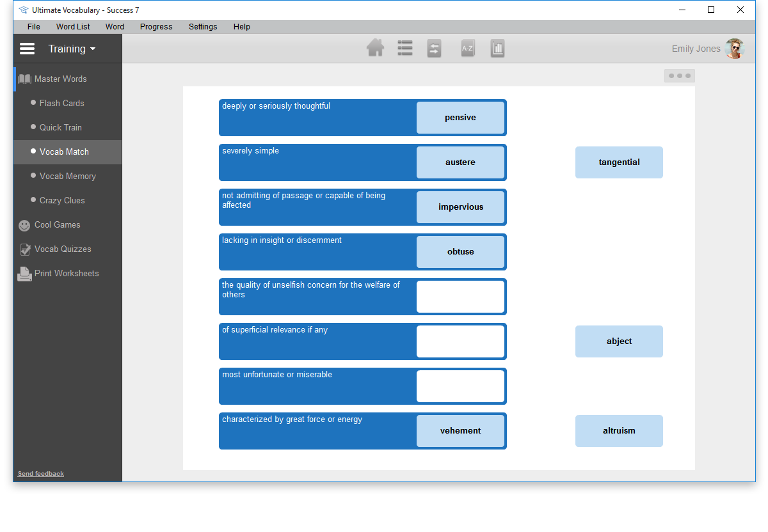Click Emily Jones profile picture
The height and width of the screenshot is (532, 768).
[735, 49]
